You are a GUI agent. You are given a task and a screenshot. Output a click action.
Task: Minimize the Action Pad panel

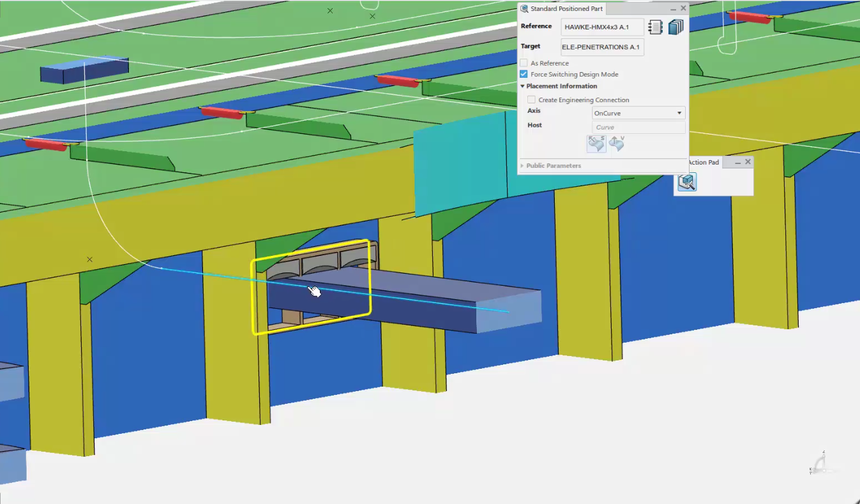coord(737,163)
